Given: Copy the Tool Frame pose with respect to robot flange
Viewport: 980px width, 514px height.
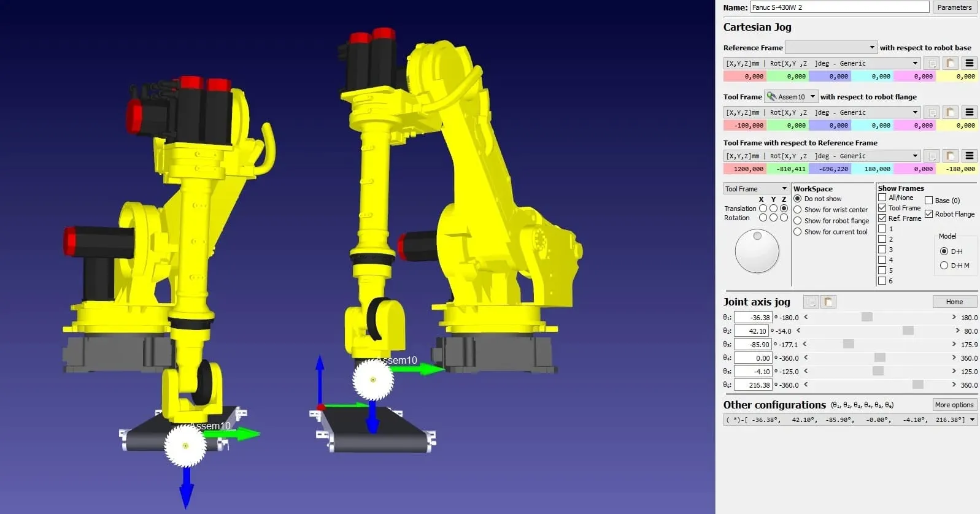Looking at the screenshot, I should [932, 112].
